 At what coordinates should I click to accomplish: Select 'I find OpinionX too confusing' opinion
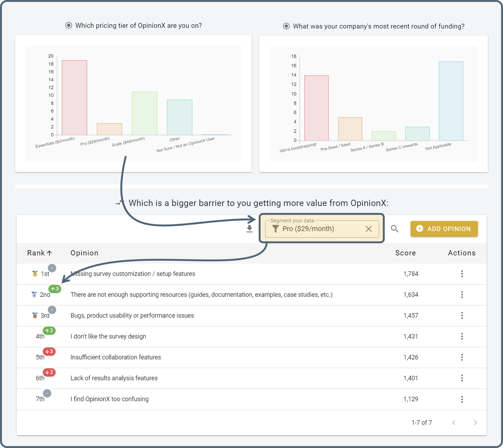109,399
